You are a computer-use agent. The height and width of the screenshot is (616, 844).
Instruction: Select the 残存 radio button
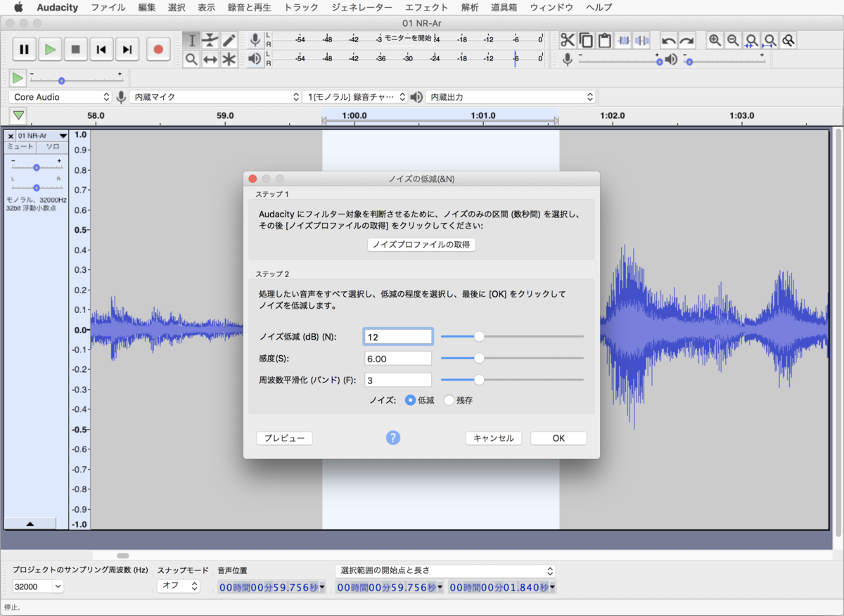[449, 400]
